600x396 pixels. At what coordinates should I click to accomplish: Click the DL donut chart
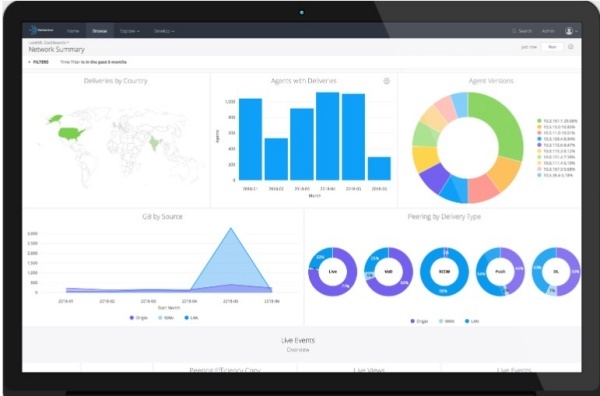556,272
